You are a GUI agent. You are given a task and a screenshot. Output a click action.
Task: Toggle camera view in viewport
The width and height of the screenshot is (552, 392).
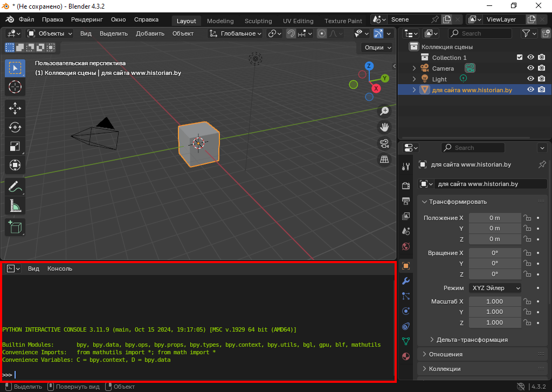click(x=384, y=143)
